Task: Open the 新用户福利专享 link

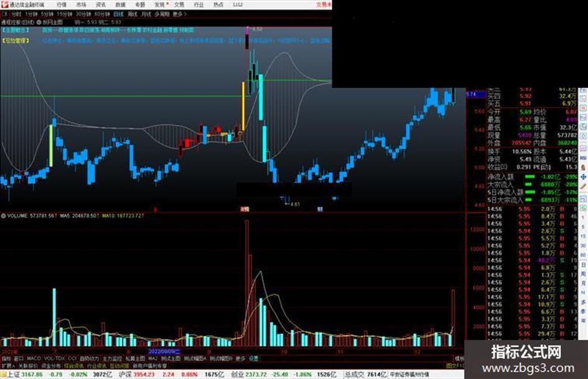Action: (x=149, y=365)
